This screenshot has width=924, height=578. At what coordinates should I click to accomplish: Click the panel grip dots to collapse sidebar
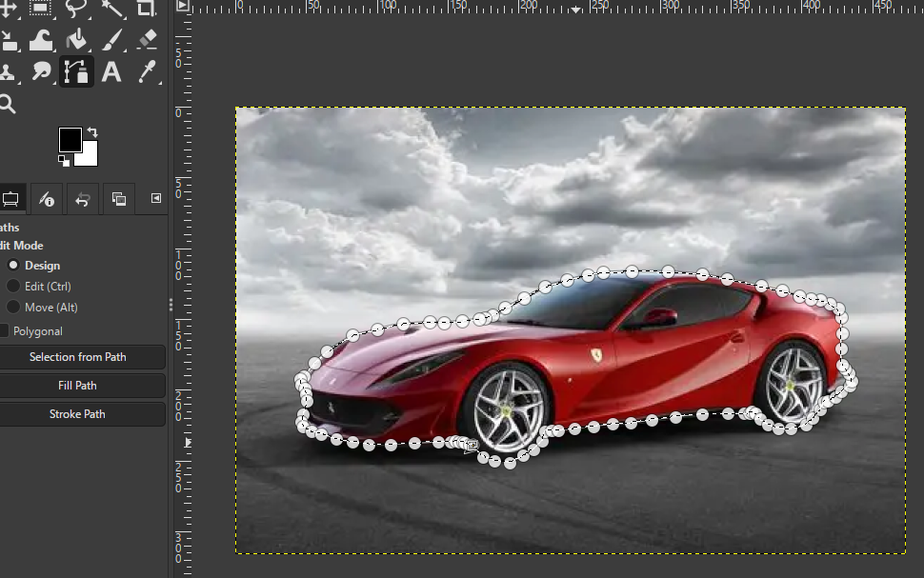pos(170,303)
